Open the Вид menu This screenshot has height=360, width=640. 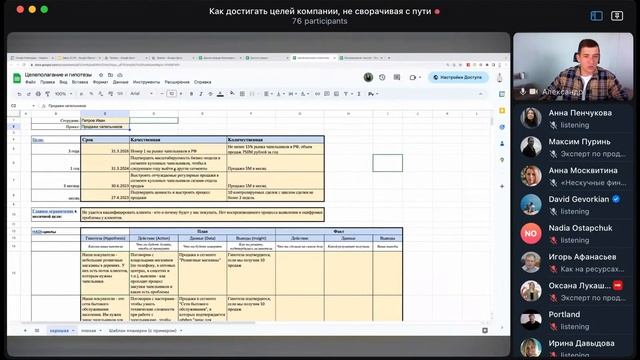pos(63,82)
